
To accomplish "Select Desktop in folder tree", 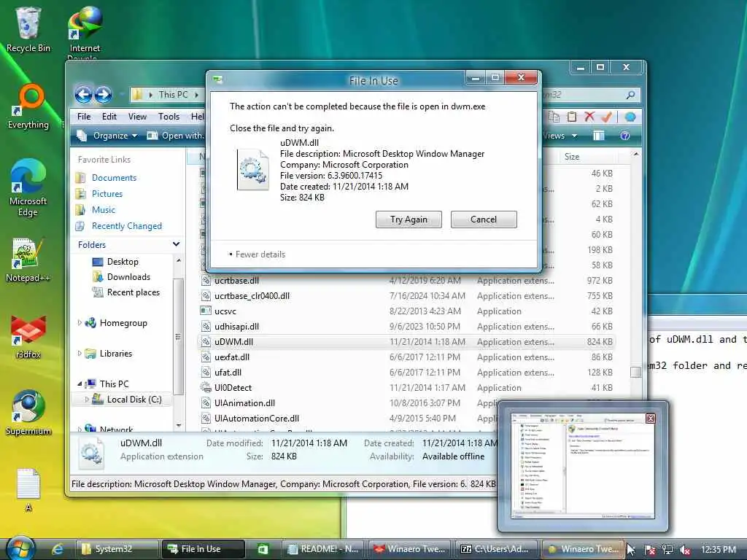I will pos(123,262).
